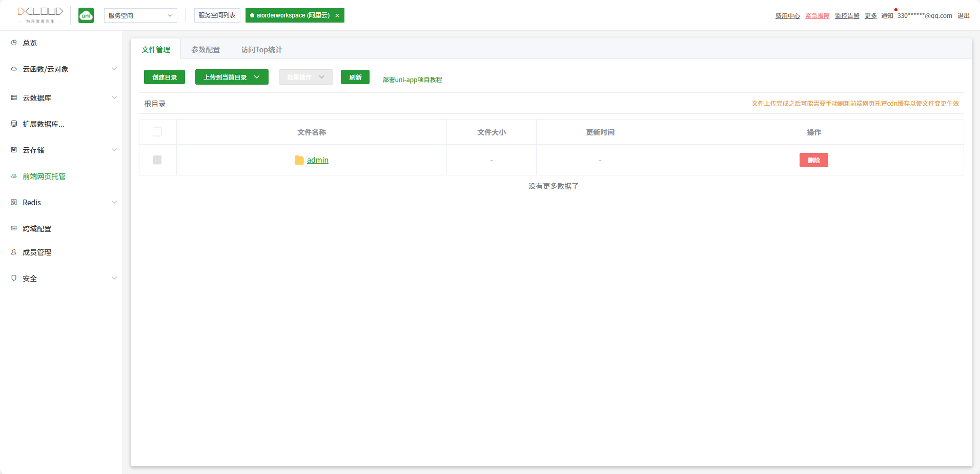
Task: Open the 总览 overview icon in sidebar
Action: [14, 43]
